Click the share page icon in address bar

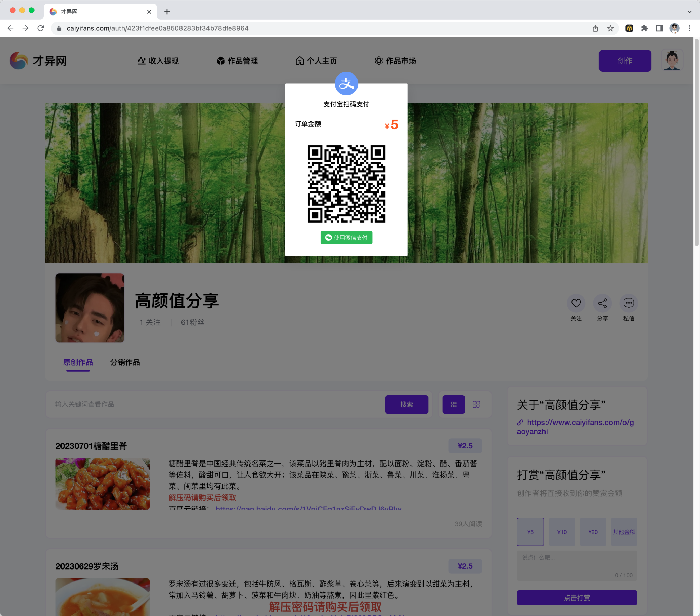(x=595, y=28)
